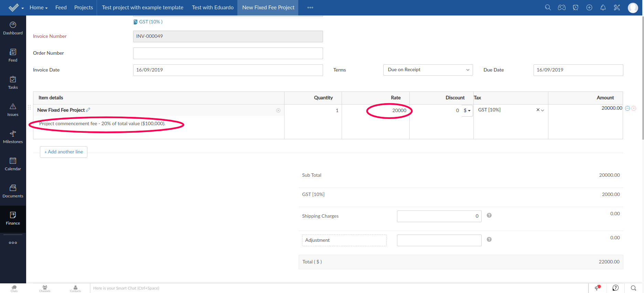Show more sidebar modules
The width and height of the screenshot is (644, 293).
[x=13, y=243]
